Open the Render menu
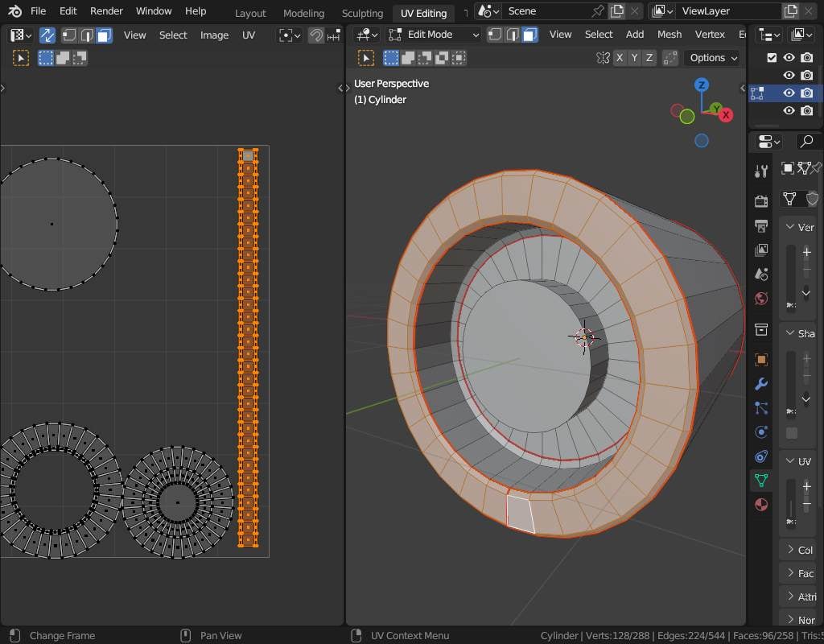This screenshot has height=644, width=824. [x=106, y=11]
